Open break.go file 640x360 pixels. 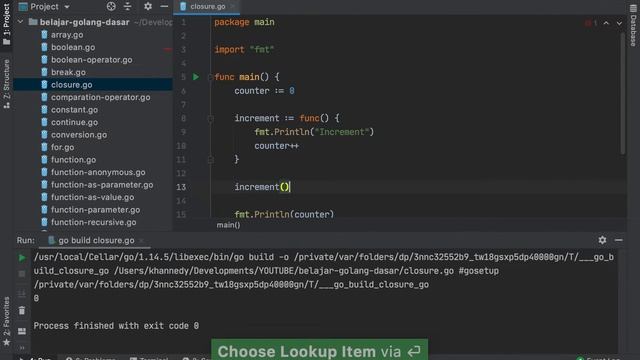click(68, 72)
